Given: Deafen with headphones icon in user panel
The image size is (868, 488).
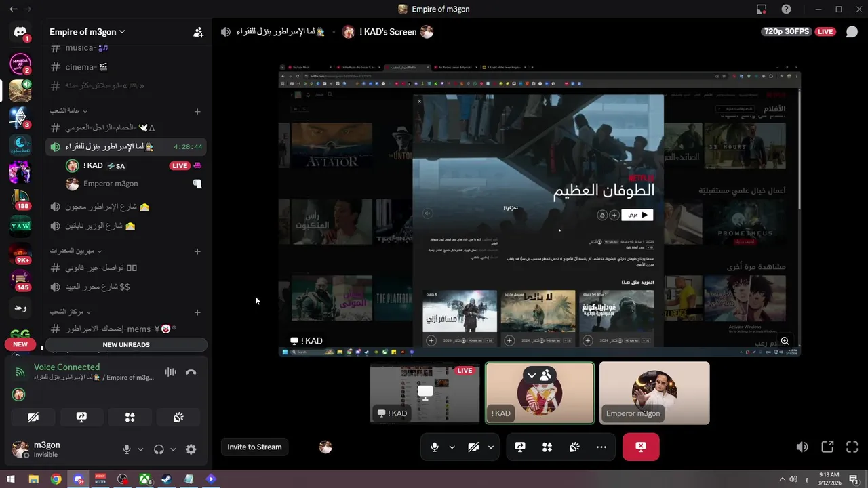Looking at the screenshot, I should click(x=159, y=449).
